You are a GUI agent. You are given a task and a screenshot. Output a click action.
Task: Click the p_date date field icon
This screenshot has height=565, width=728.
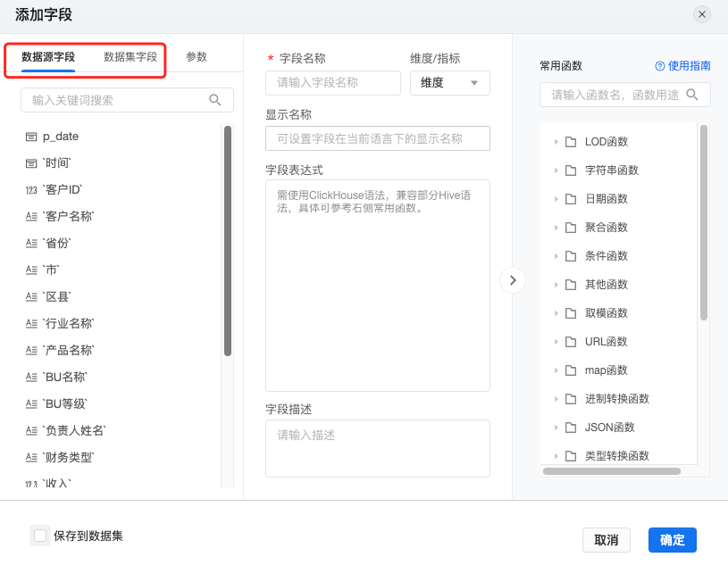(x=31, y=137)
